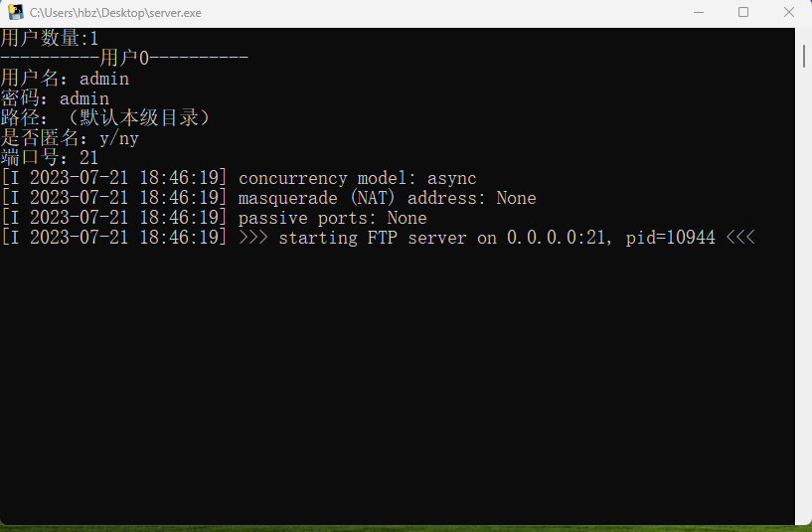Click the 用户名: admin line
812x532 pixels.
point(65,79)
